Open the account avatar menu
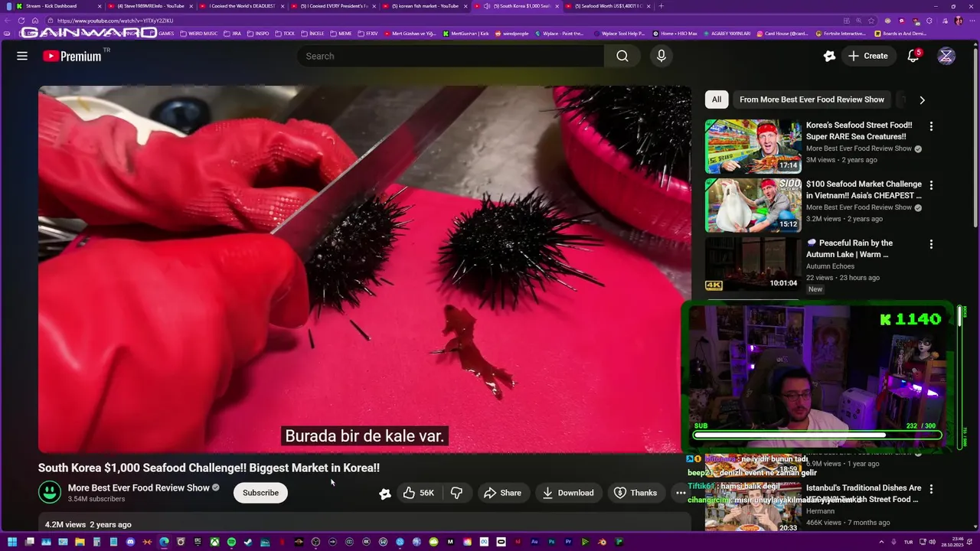980x551 pixels. point(946,56)
